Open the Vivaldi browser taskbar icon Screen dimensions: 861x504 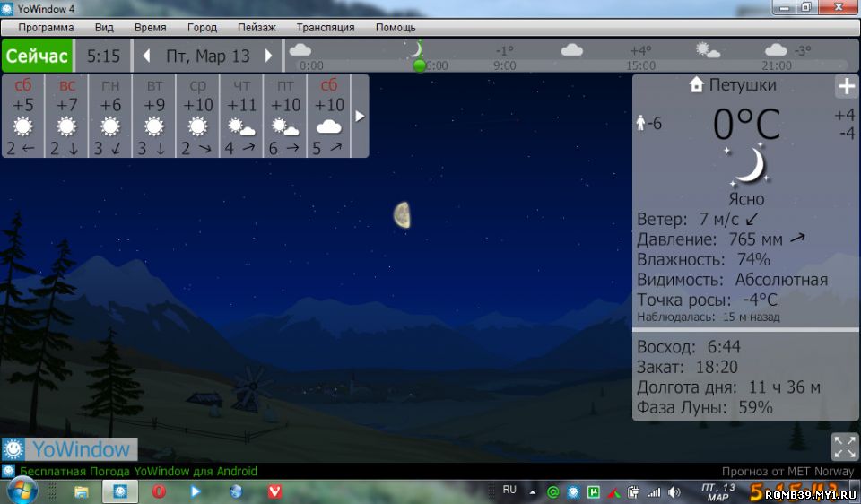tap(274, 491)
